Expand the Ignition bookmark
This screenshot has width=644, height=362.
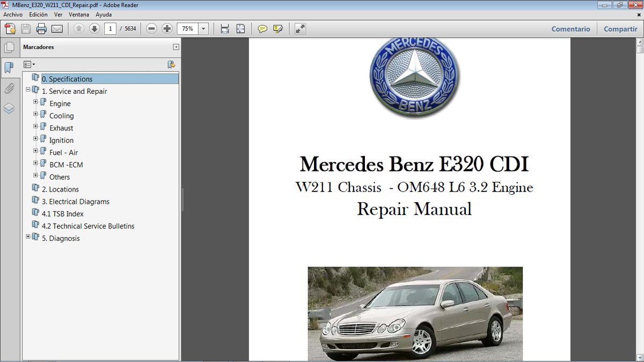tap(35, 138)
